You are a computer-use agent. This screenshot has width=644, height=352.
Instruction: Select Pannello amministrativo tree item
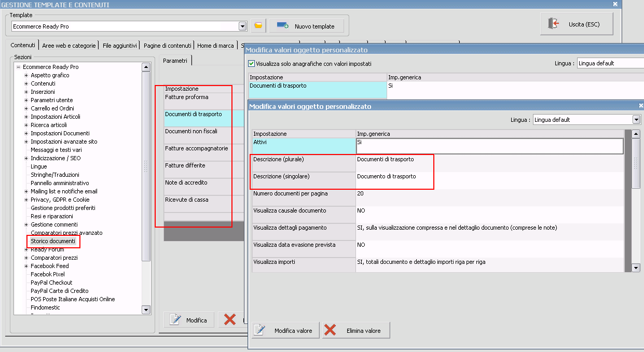(60, 183)
